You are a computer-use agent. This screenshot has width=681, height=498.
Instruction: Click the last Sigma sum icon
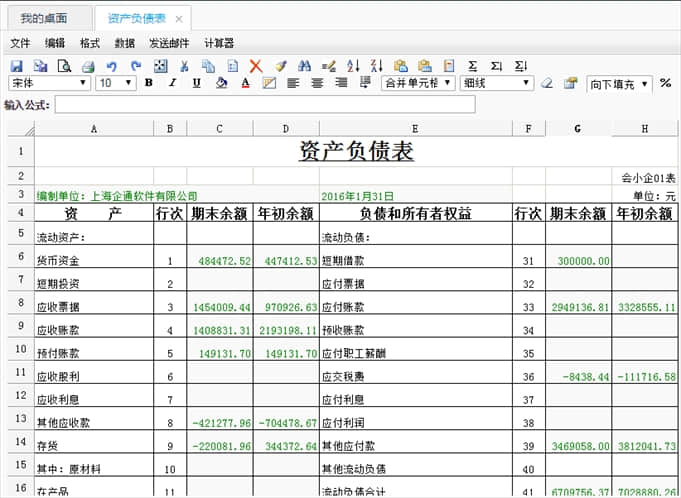coord(520,66)
